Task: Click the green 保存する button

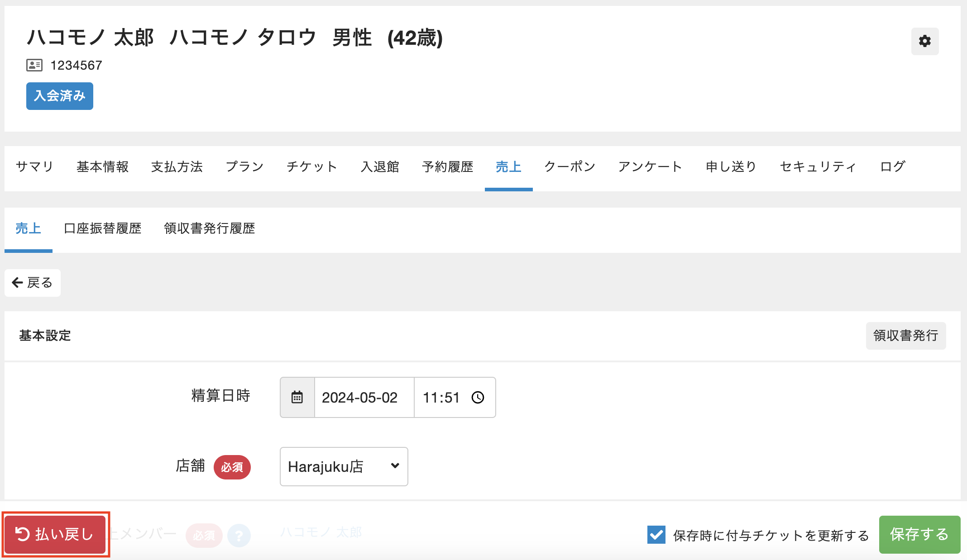Action: (x=919, y=534)
